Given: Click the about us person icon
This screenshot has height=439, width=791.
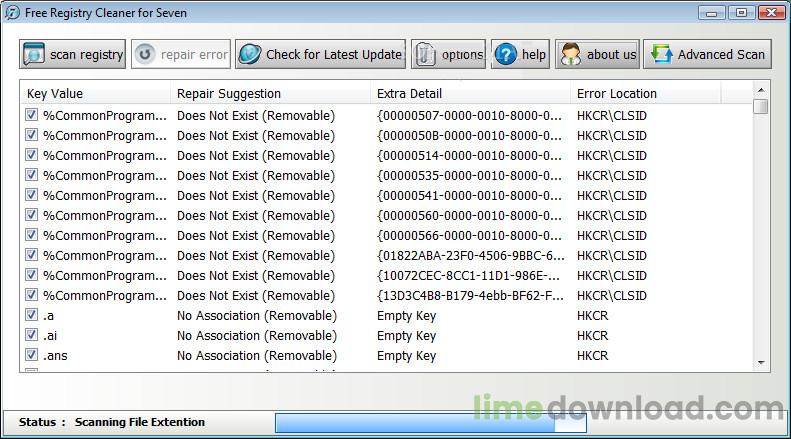Looking at the screenshot, I should (x=571, y=54).
